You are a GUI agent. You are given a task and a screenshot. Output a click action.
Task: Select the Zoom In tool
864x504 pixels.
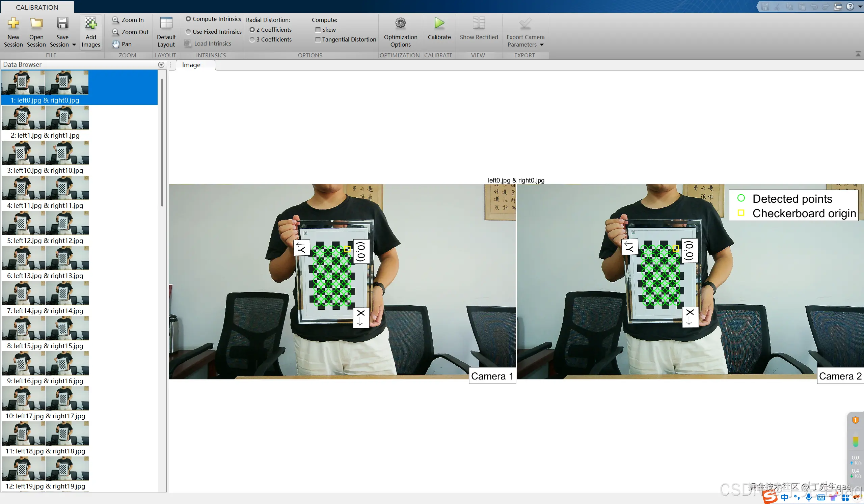click(128, 20)
